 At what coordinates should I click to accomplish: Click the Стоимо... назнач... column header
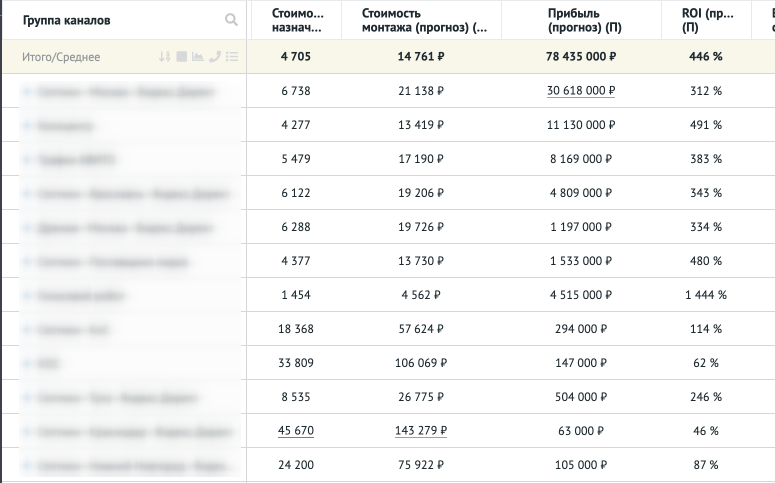pyautogui.click(x=298, y=20)
